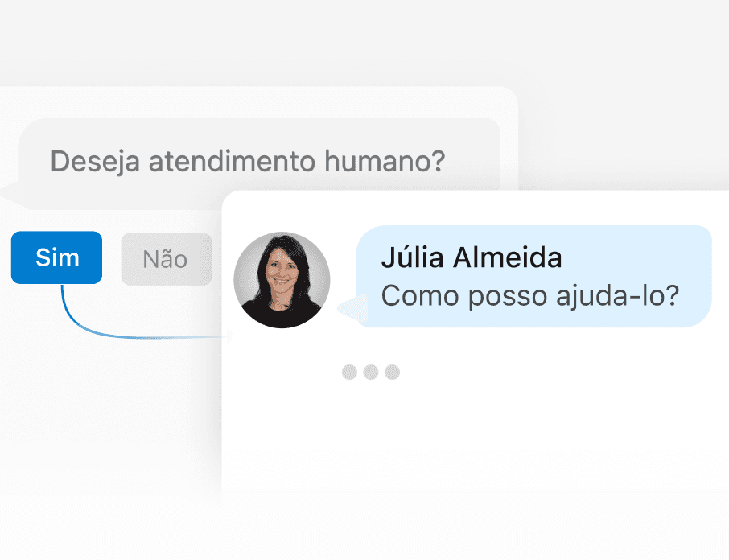Click Júlia Almeida's conversation header
The width and height of the screenshot is (729, 560).
(x=471, y=257)
